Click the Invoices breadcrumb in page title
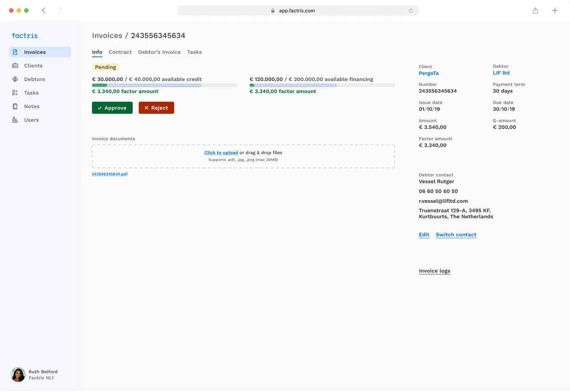 pos(107,36)
